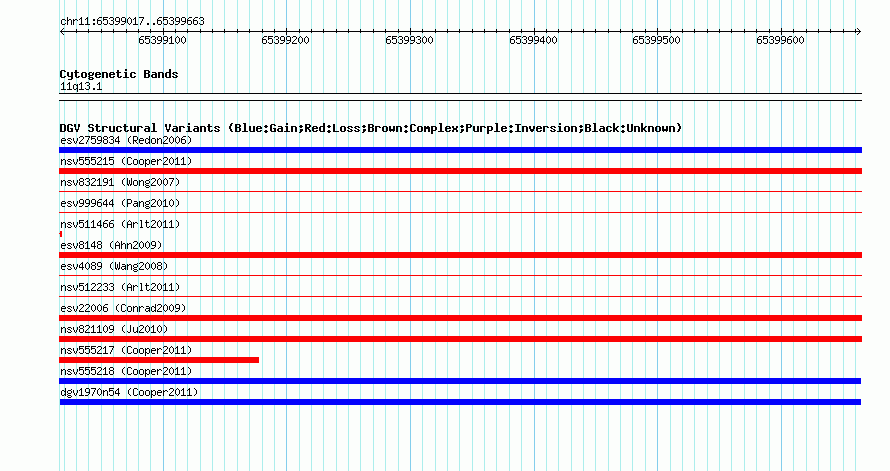
Task: Click the thin esv999644 loss line
Action: (x=460, y=213)
